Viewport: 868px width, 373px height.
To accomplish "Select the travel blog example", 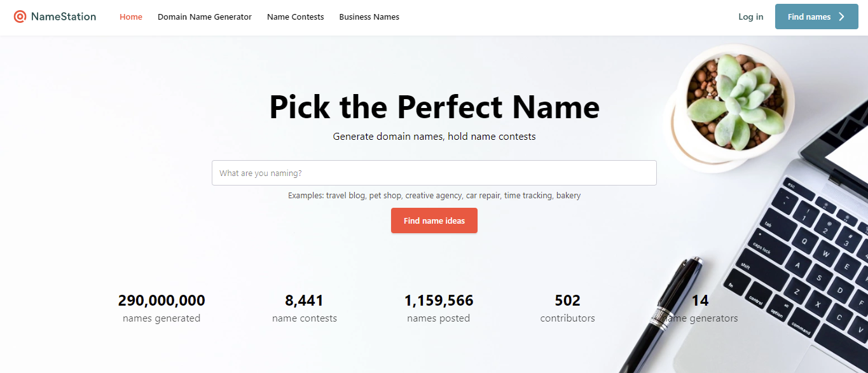I will pos(344,195).
